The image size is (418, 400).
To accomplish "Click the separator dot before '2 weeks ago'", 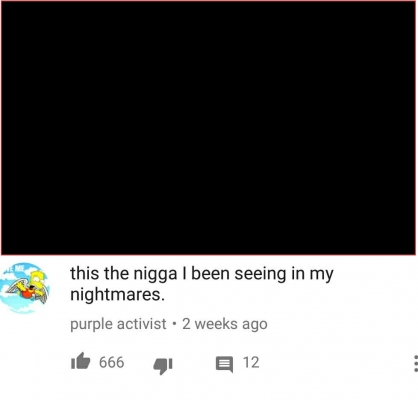I will tap(174, 324).
